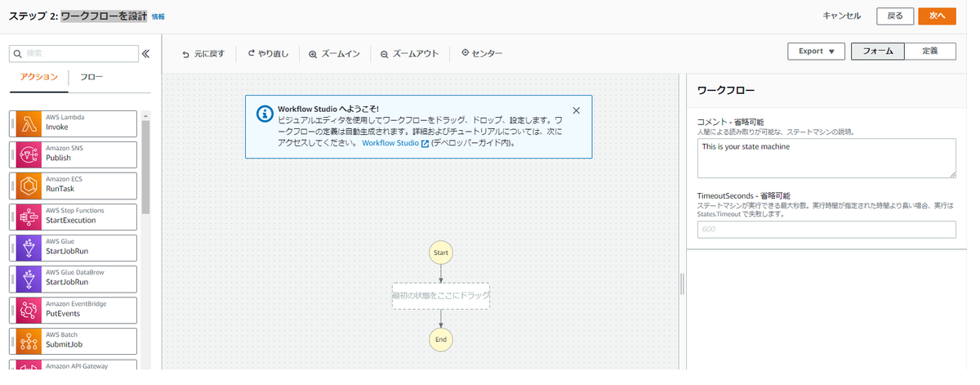This screenshot has height=385, width=980.
Task: Open the フロー tab
Action: 91,77
